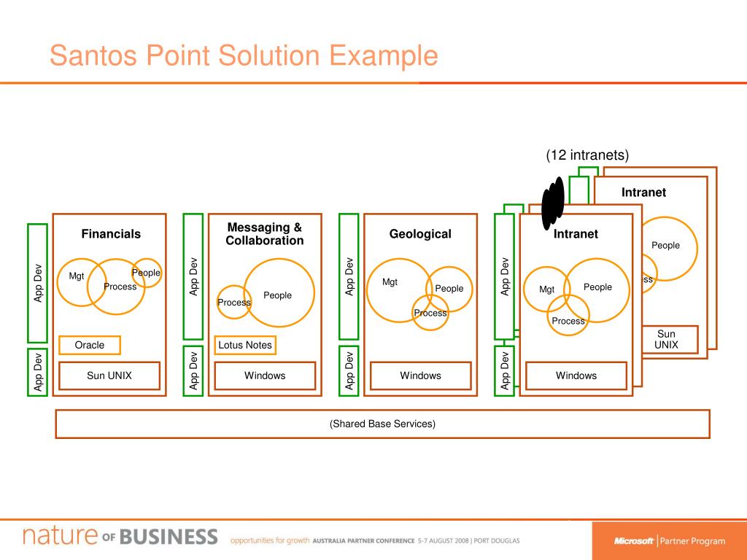
Task: Select the "5-7 AUGUST 2008 | PORT DOUGLAS" text
Action: point(469,541)
